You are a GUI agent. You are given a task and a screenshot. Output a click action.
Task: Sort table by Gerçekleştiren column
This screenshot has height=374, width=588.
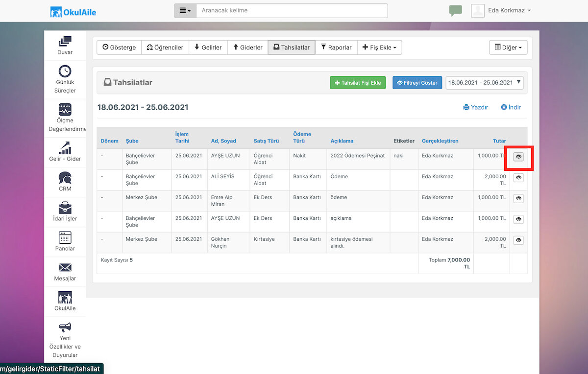(440, 141)
